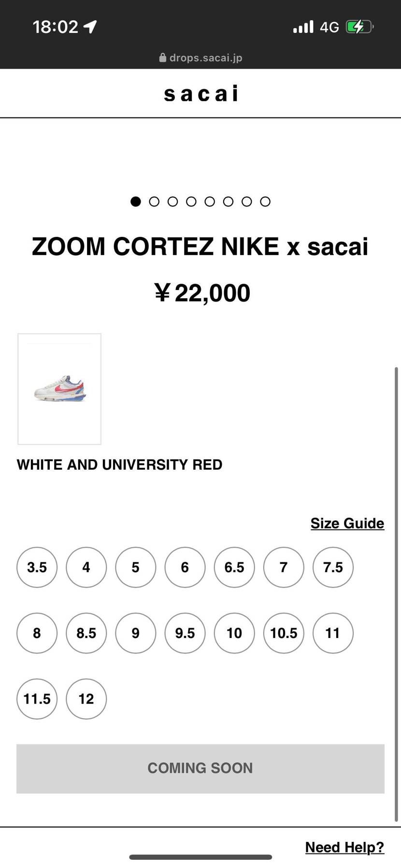Open the Need Help? link
Screen dimensions: 401x868
[x=344, y=847]
